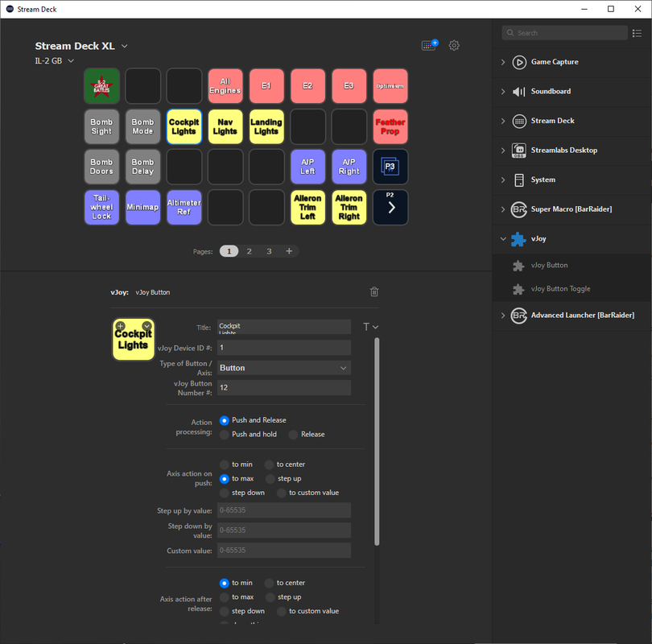Viewport: 652px width, 644px height.
Task: Select the E1 engine key
Action: click(266, 86)
